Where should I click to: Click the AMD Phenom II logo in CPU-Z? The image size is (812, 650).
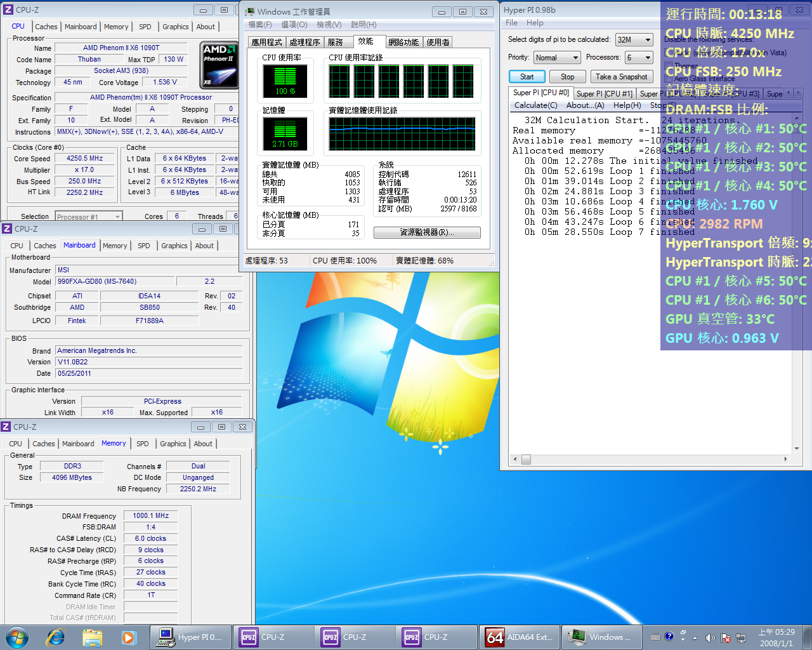(x=219, y=65)
